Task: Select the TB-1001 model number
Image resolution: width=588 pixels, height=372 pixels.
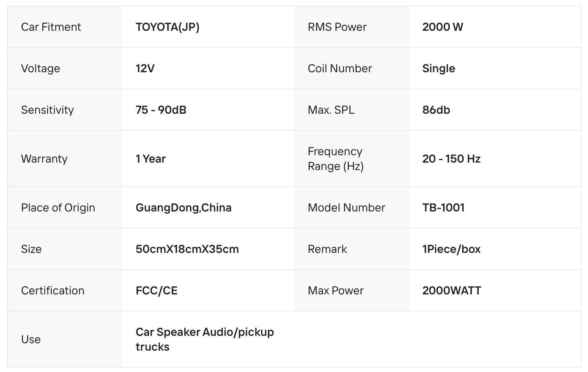Action: click(x=443, y=208)
